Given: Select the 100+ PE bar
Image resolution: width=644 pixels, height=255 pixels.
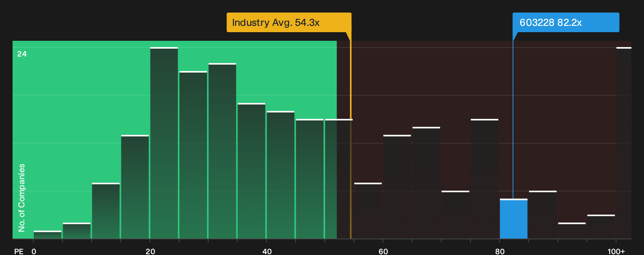Looking at the screenshot, I should 624,143.
